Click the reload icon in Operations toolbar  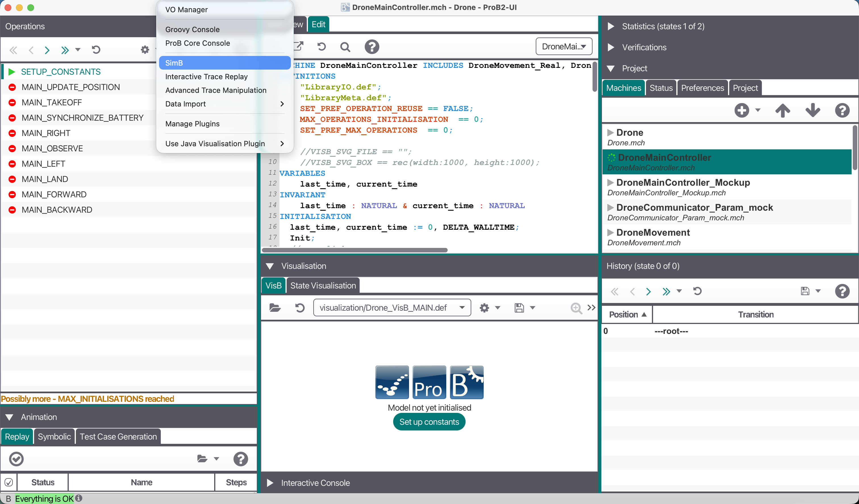click(x=96, y=50)
